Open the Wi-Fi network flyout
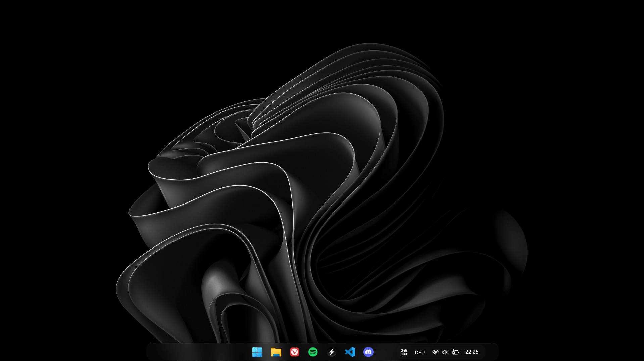 [436, 352]
